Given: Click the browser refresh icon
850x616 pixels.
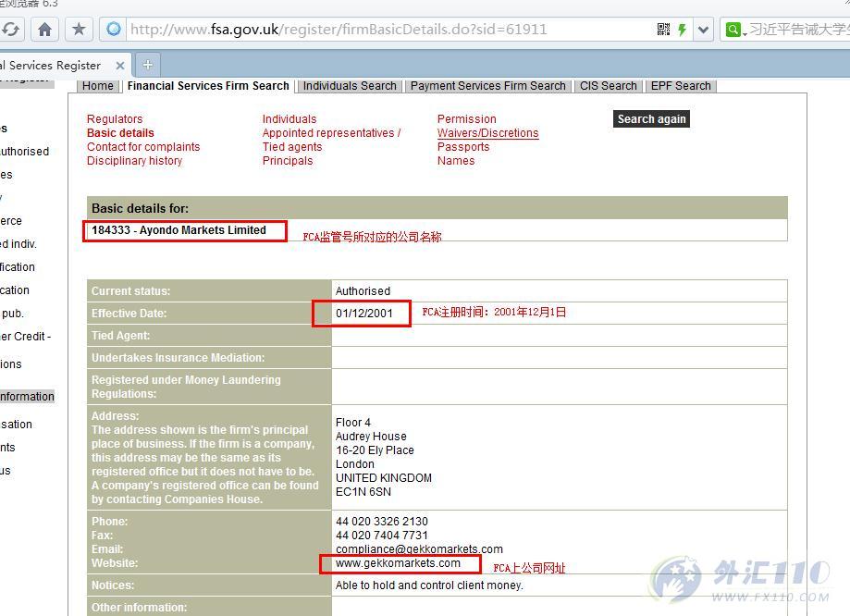Looking at the screenshot, I should pos(10,30).
